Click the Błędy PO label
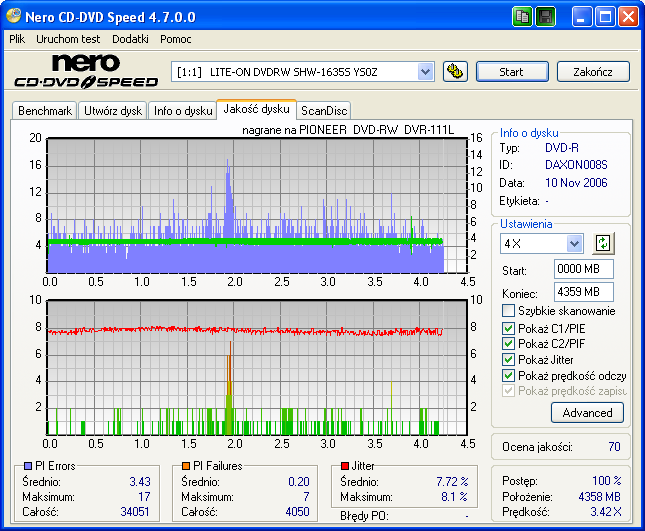Viewport: 645px width, 531px height. (x=364, y=516)
